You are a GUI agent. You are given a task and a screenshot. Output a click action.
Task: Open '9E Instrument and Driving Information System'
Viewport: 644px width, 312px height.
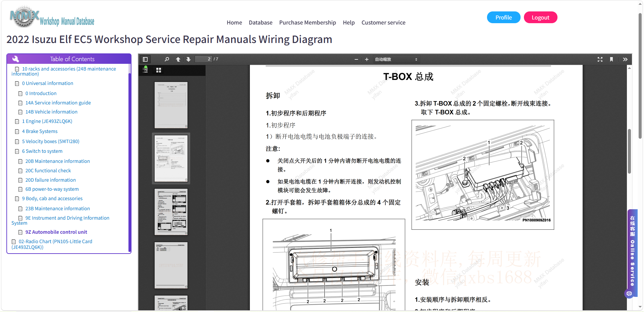click(x=60, y=220)
